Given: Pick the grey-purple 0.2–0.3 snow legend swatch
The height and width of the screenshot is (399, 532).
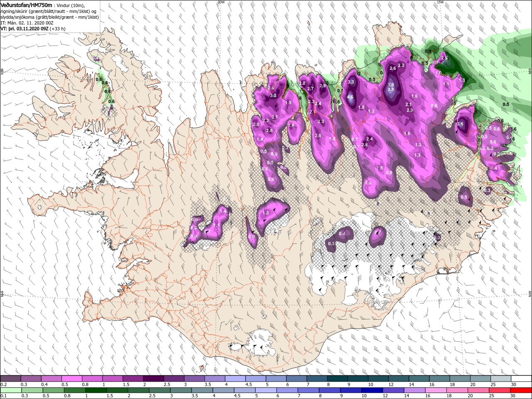Looking at the screenshot, I should (x=10, y=379).
